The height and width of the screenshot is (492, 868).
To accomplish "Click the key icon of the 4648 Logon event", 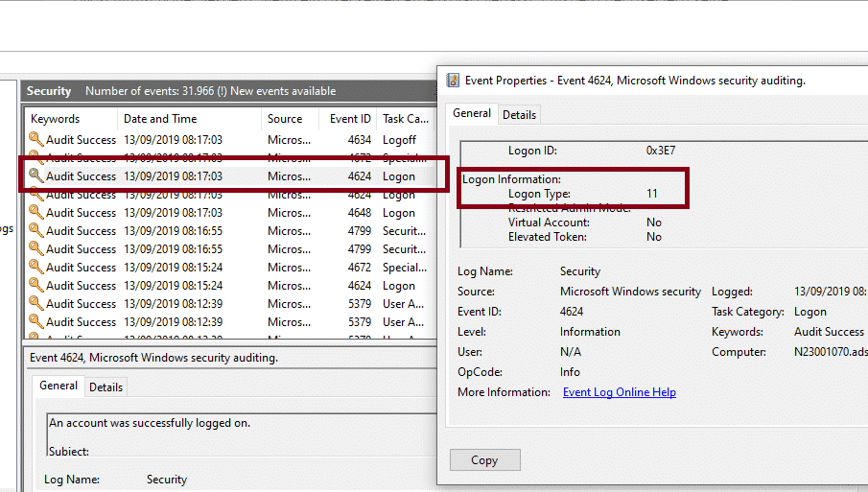I will tap(36, 213).
